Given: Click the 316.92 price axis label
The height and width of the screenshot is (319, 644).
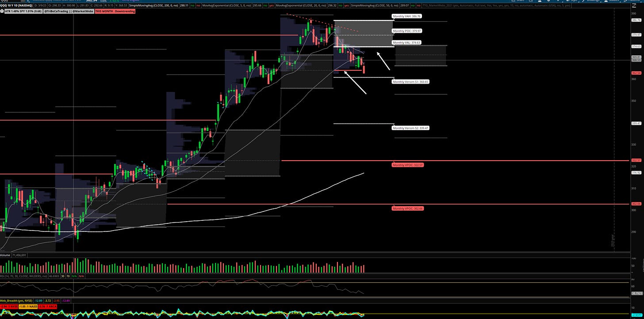Looking at the screenshot, I should point(636,173).
